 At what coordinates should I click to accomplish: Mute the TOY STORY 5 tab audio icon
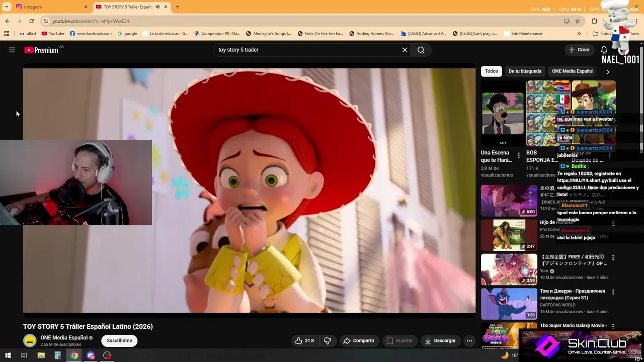(157, 7)
